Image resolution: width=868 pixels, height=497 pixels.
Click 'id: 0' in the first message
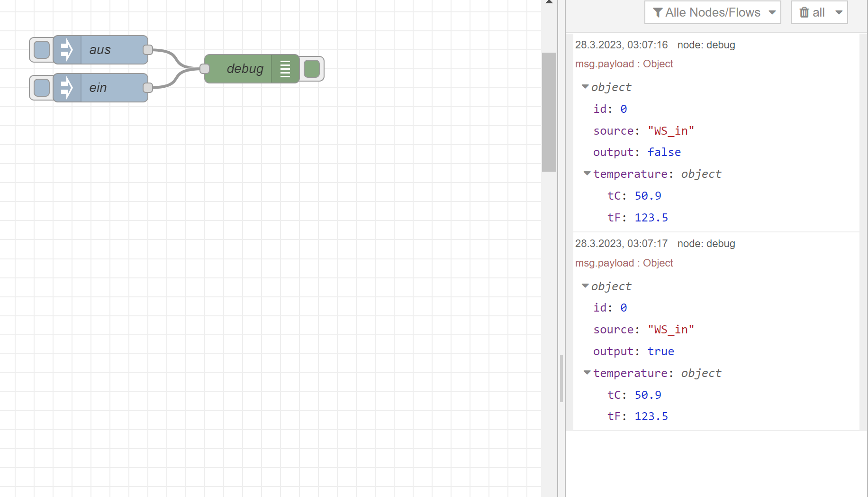[x=610, y=109]
